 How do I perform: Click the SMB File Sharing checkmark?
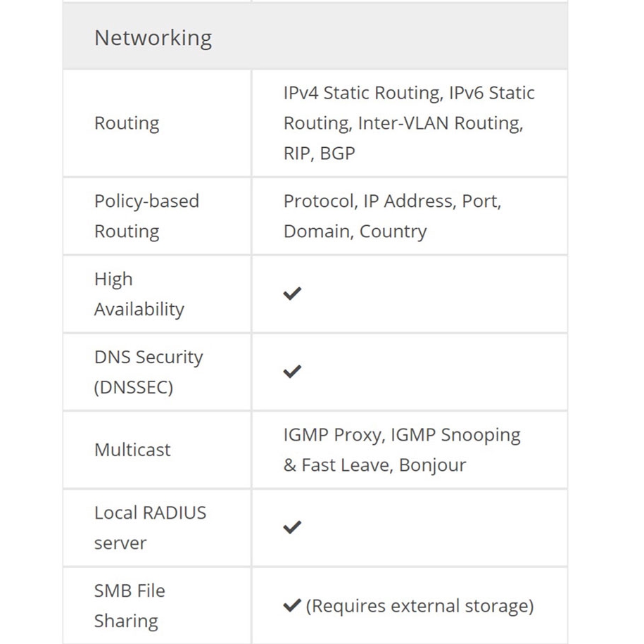tap(292, 605)
